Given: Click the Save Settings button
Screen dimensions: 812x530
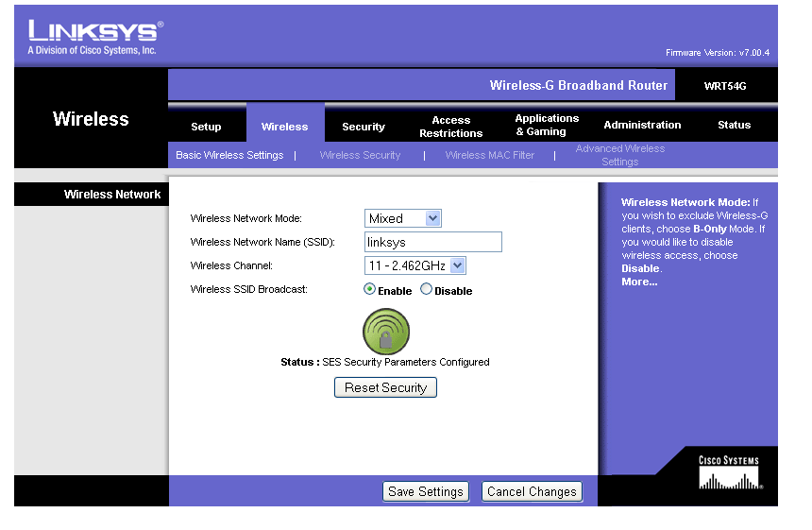Looking at the screenshot, I should [426, 491].
